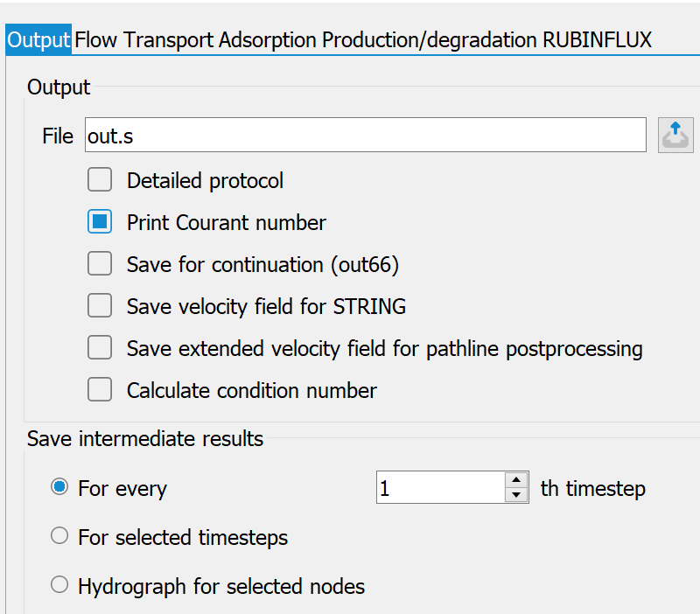700x614 pixels.
Task: Select the Output tab
Action: [38, 39]
